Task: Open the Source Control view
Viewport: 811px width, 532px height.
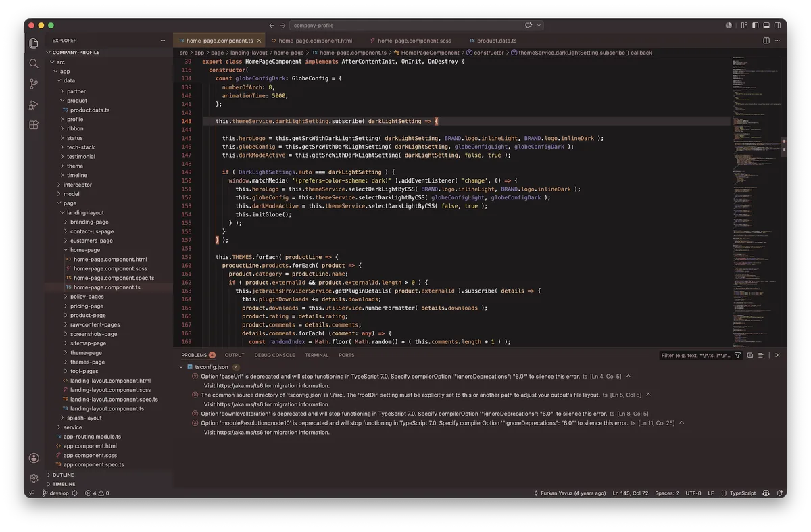Action: click(x=34, y=84)
